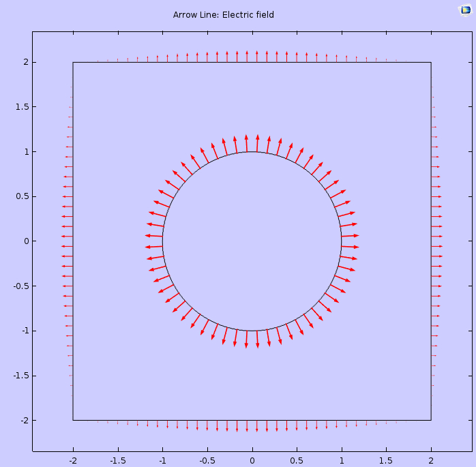Click the x-axis tick label 1
This screenshot has width=476, height=467.
coord(342,460)
